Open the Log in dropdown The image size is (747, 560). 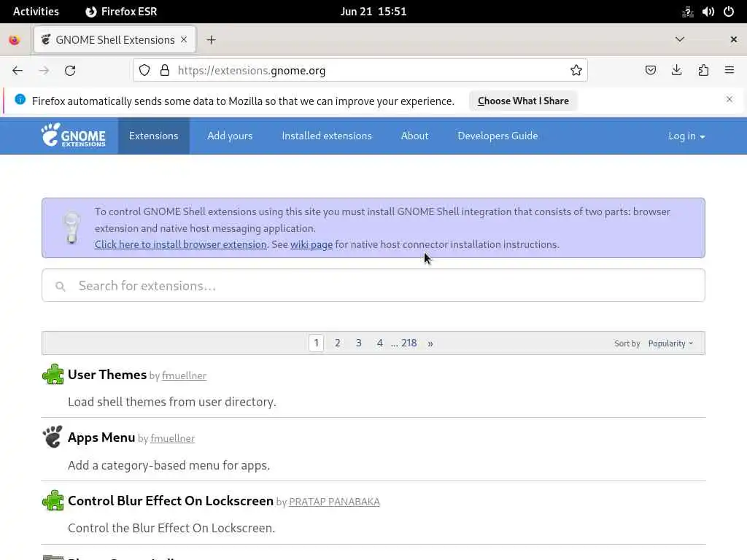686,136
